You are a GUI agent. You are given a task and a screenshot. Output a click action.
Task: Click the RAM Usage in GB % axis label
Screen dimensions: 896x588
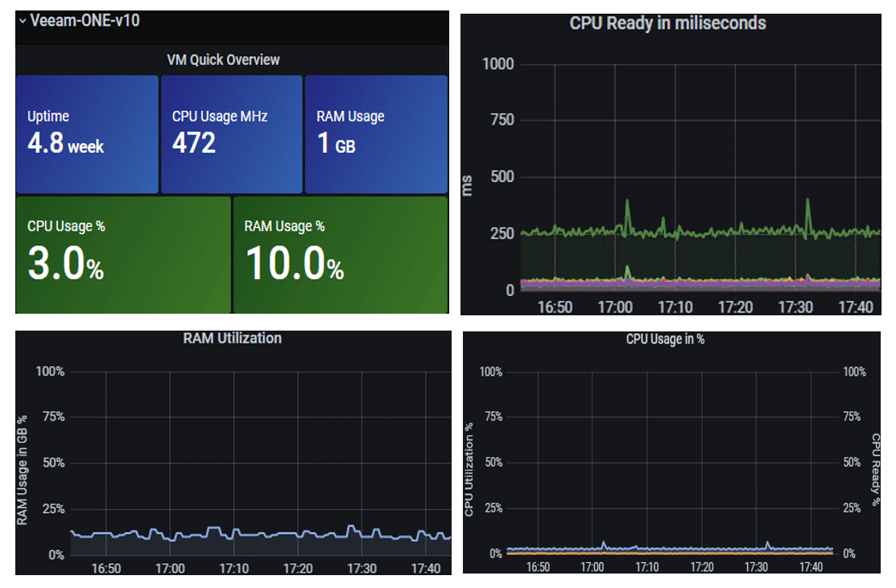point(22,470)
